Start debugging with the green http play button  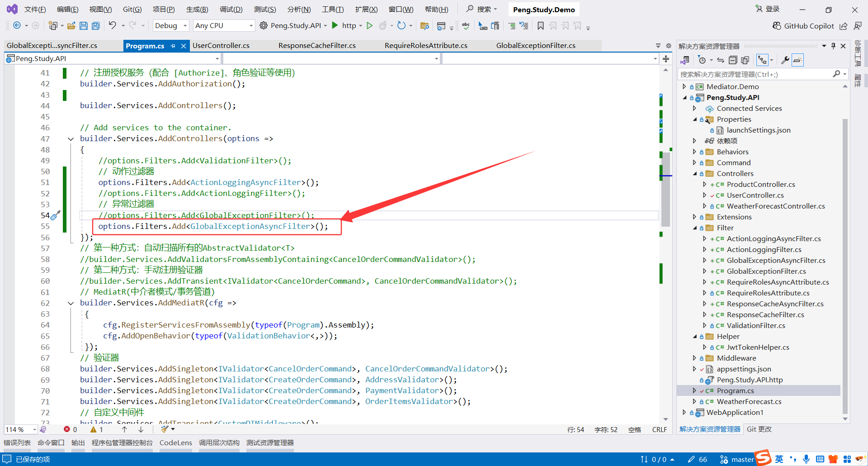(x=335, y=25)
